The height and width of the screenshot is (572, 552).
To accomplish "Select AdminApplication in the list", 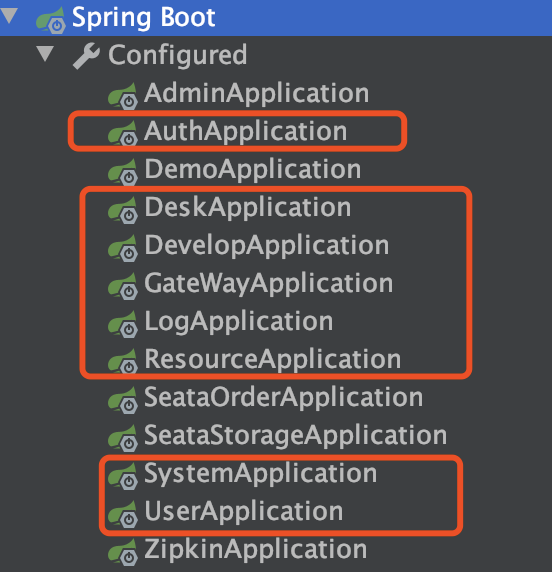I will click(256, 93).
